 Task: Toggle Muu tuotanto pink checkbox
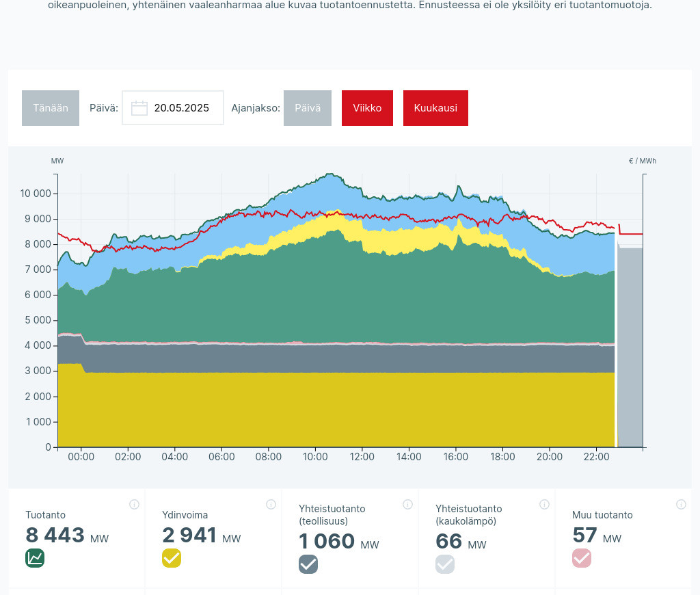tap(582, 558)
